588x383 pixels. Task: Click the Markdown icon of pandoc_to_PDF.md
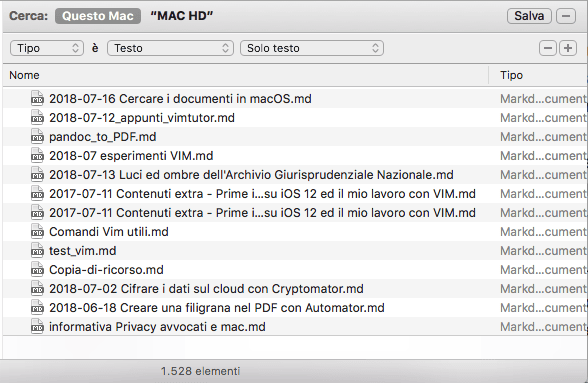click(37, 137)
